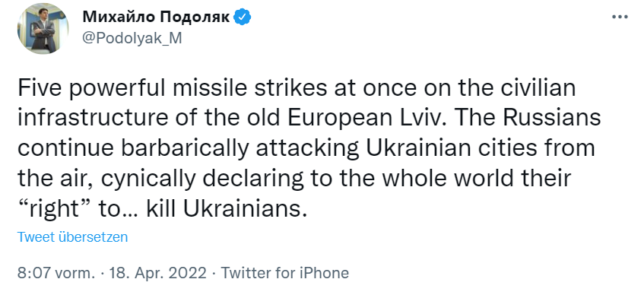Image resolution: width=644 pixels, height=295 pixels.
Task: Click the Tweet übersetzen link
Action: tap(72, 237)
